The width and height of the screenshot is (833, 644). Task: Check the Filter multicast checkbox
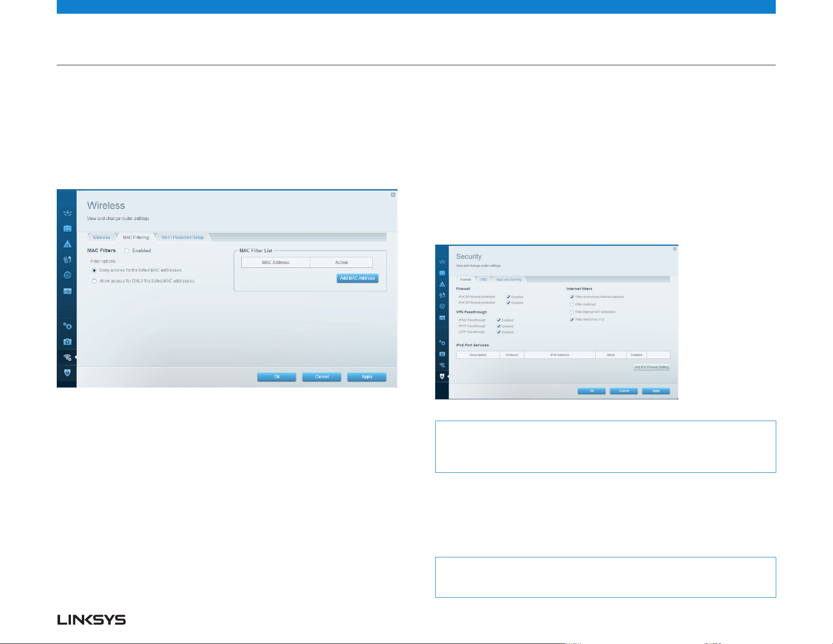pyautogui.click(x=572, y=305)
